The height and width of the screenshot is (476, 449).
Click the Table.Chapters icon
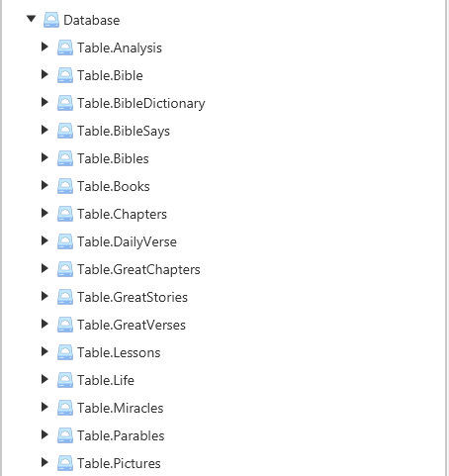tap(65, 214)
